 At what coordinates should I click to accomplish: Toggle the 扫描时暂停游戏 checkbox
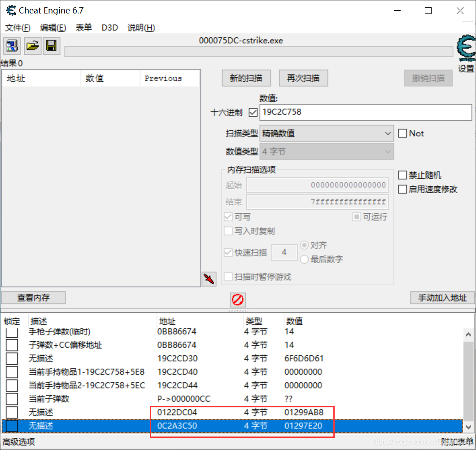click(228, 277)
